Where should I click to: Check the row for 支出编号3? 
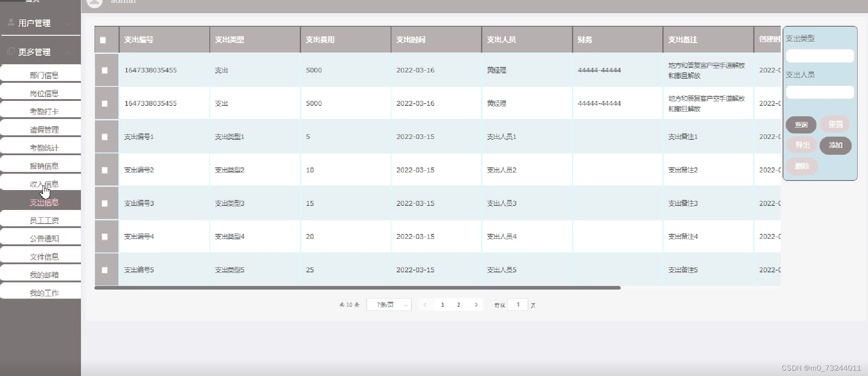(x=104, y=204)
